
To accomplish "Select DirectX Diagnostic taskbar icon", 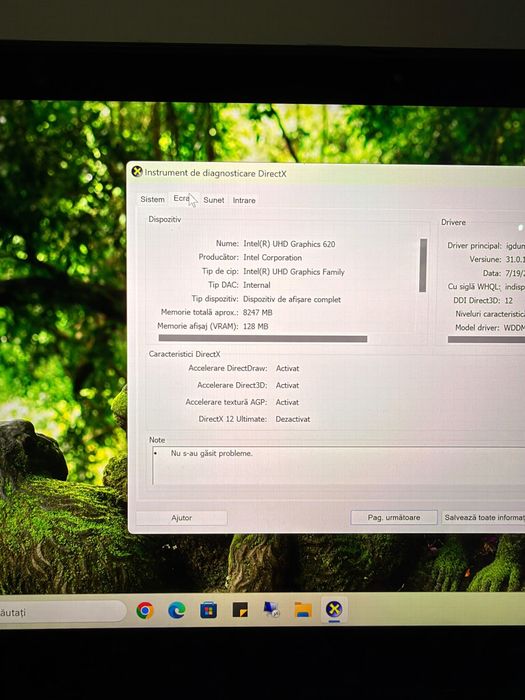I will [334, 609].
